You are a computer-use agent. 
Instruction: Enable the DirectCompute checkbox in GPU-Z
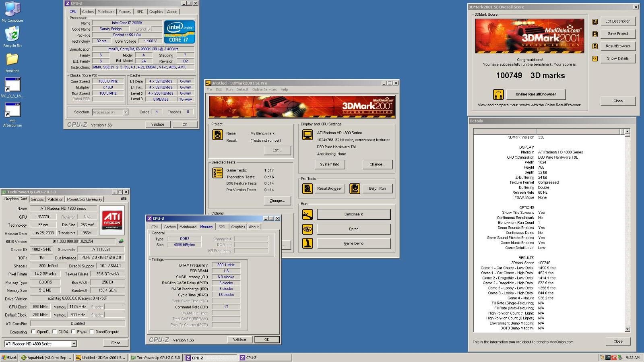[92, 332]
